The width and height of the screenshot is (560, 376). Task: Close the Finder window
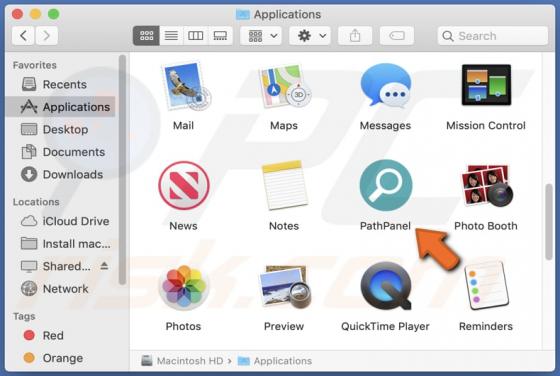17,14
